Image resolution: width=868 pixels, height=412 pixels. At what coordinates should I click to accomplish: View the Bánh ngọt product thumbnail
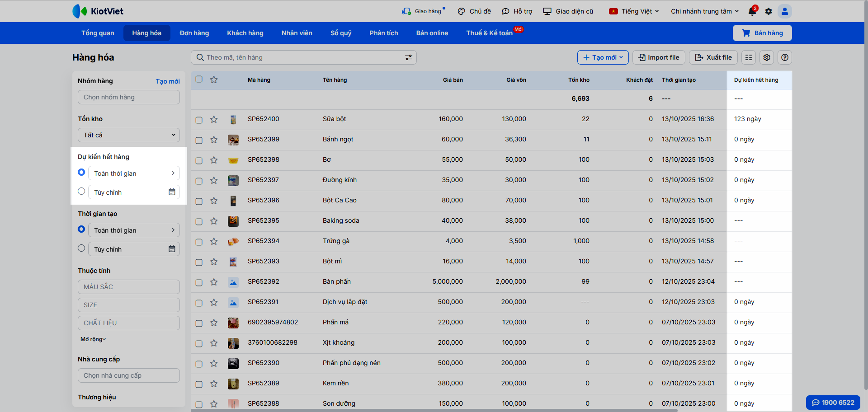tap(233, 140)
